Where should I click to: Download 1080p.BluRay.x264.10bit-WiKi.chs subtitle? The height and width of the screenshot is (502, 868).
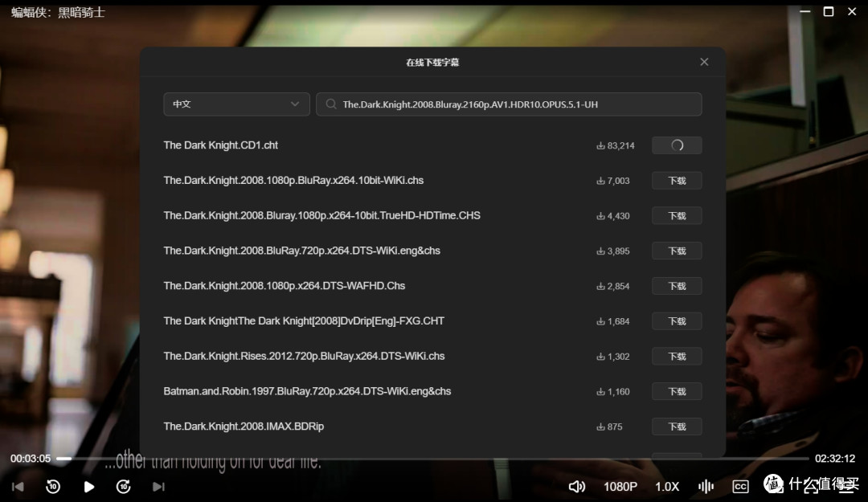point(677,181)
